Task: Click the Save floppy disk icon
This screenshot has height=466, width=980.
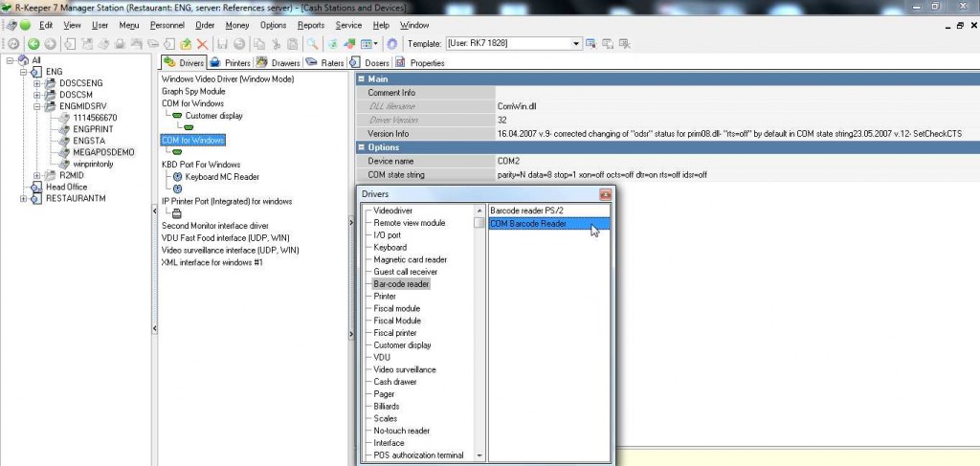Action: (222, 44)
